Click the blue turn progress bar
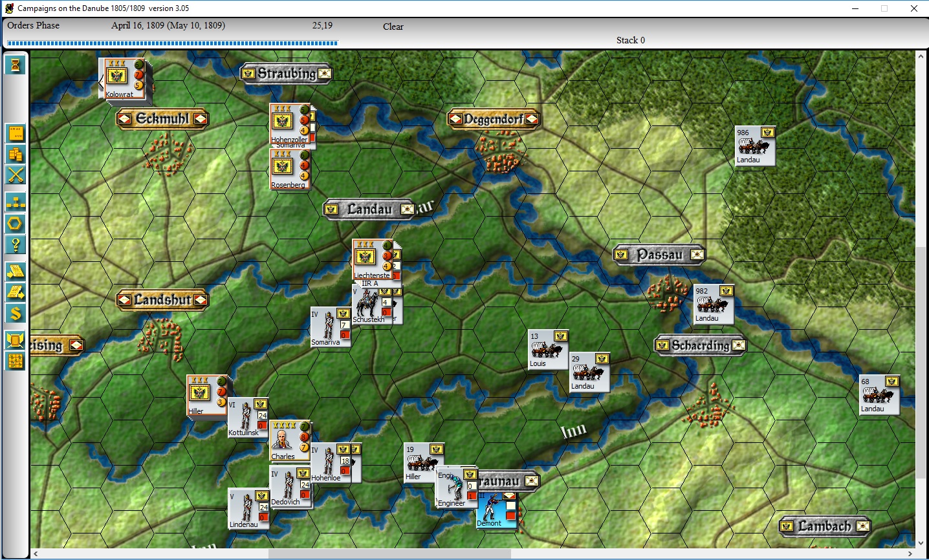This screenshot has height=560, width=929. point(172,43)
